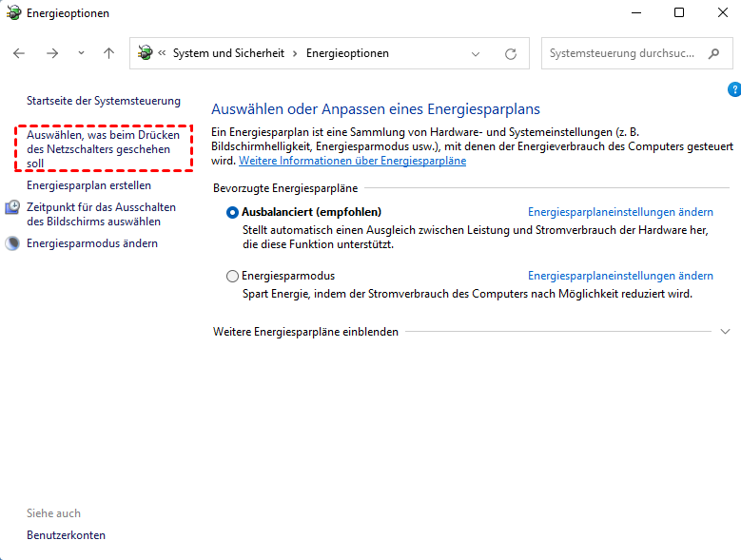Viewport: 741px width, 560px height.
Task: Open the breadcrumb arrow after System und Sicherheit
Action: pos(295,53)
